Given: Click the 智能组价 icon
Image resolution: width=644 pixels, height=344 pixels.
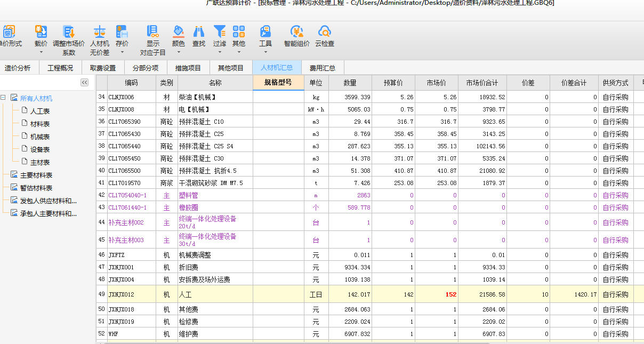Looking at the screenshot, I should [297, 31].
